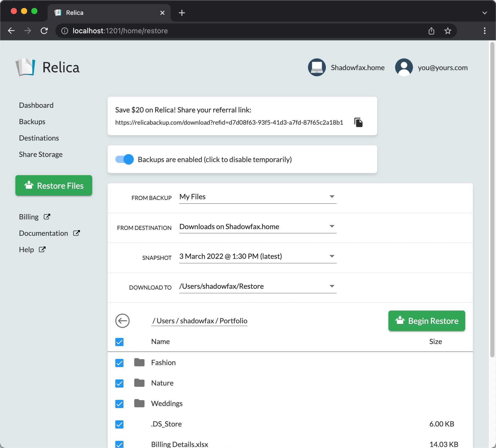Click the .DS_Store file checkbox
Image resolution: width=496 pixels, height=448 pixels.
[x=119, y=424]
